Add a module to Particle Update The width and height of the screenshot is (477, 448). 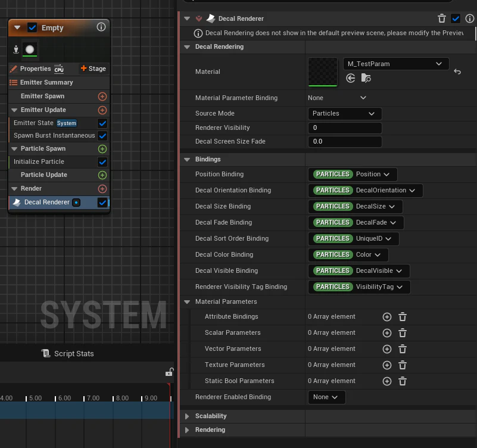[102, 175]
